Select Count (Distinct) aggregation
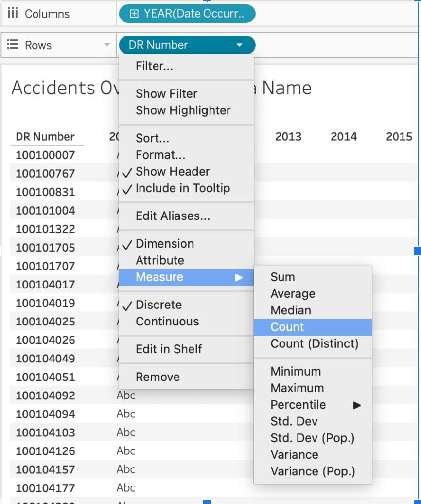Viewport: 421px width, 504px height. [313, 344]
